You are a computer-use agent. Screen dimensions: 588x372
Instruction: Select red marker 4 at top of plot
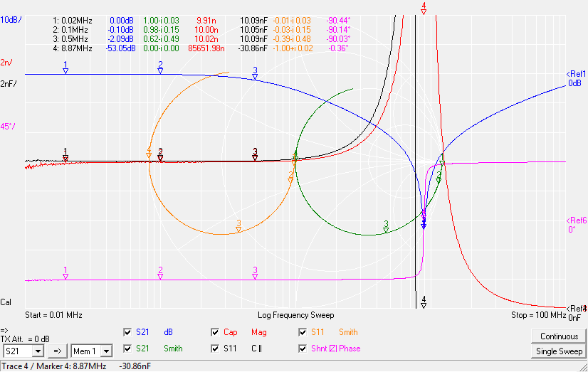click(424, 9)
